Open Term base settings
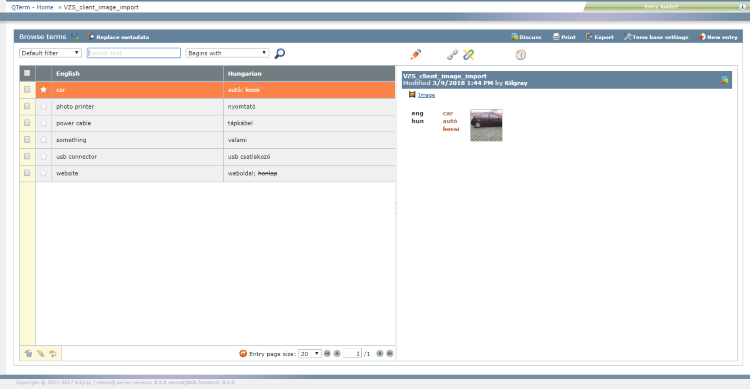 coord(656,37)
